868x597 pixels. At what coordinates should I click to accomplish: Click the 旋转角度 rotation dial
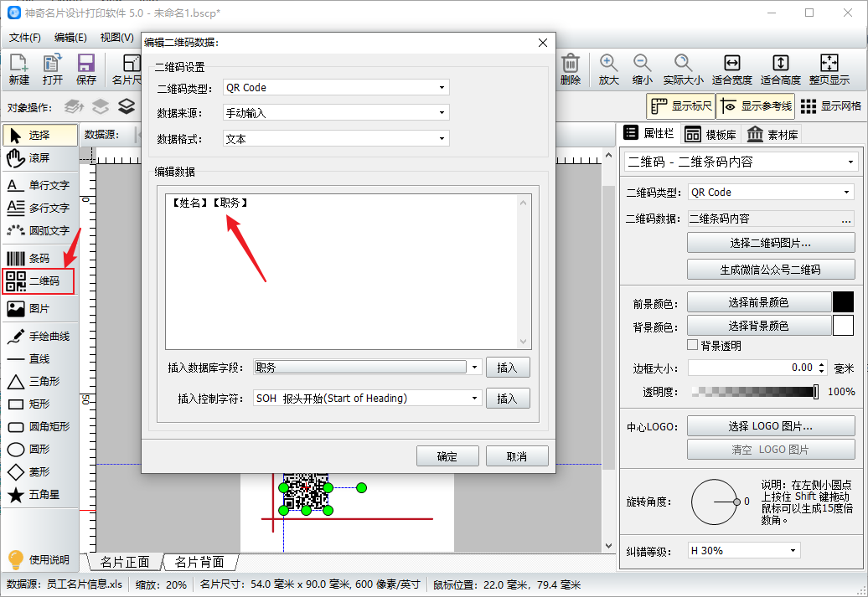point(714,502)
